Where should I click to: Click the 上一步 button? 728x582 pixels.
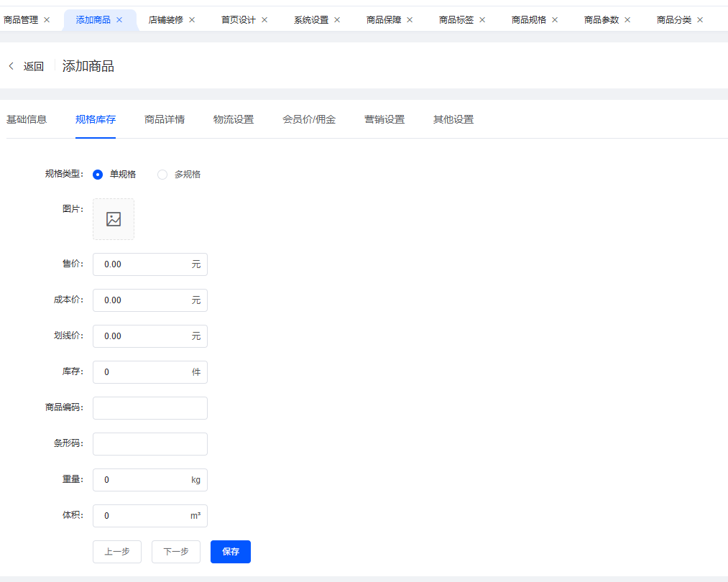117,552
